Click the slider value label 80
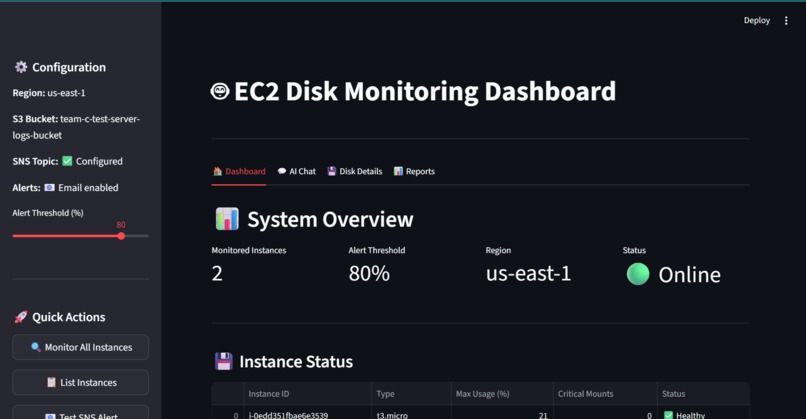806x419 pixels. (121, 225)
